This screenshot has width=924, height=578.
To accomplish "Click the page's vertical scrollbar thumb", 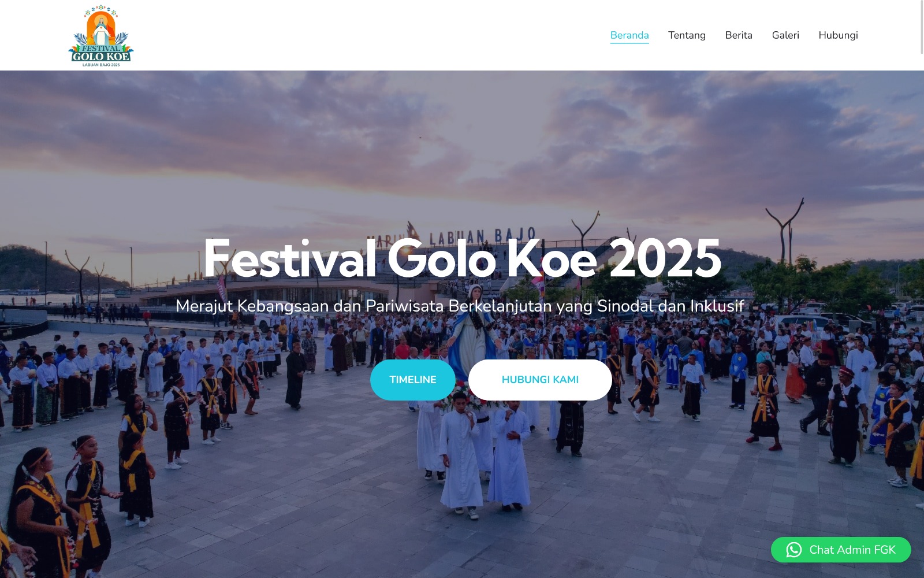I will (x=922, y=27).
